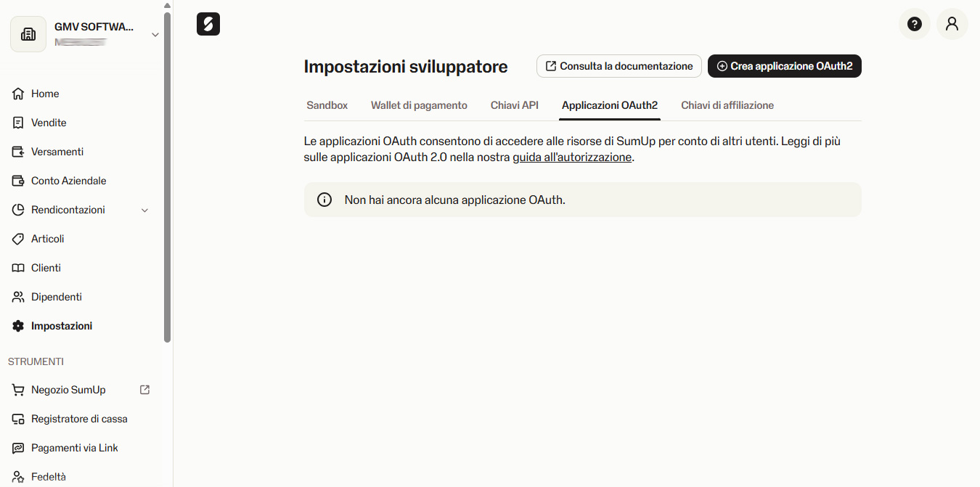Select the Chiavi API tab
Screen dimensions: 980x487
(515, 105)
